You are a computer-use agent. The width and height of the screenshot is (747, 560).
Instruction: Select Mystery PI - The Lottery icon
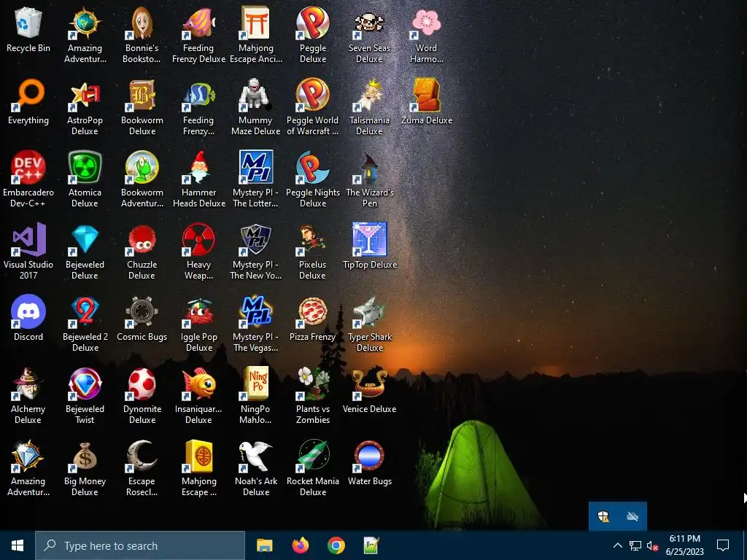tap(255, 167)
